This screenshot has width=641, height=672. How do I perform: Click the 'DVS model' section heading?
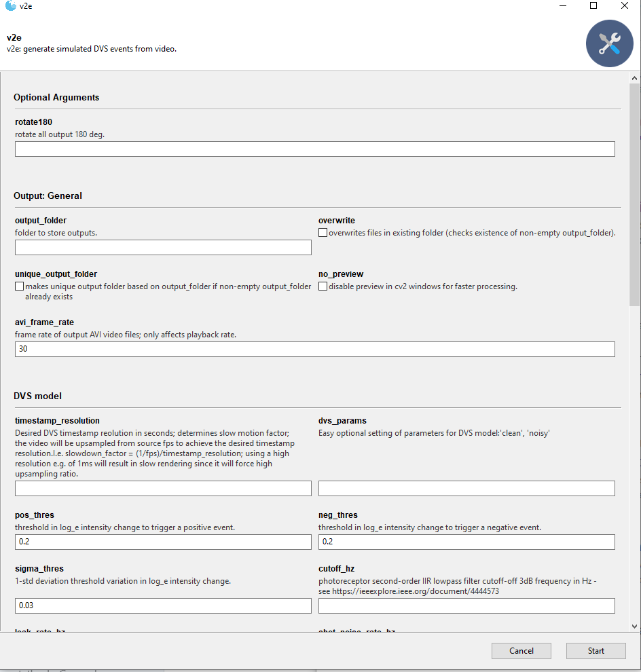click(x=38, y=396)
